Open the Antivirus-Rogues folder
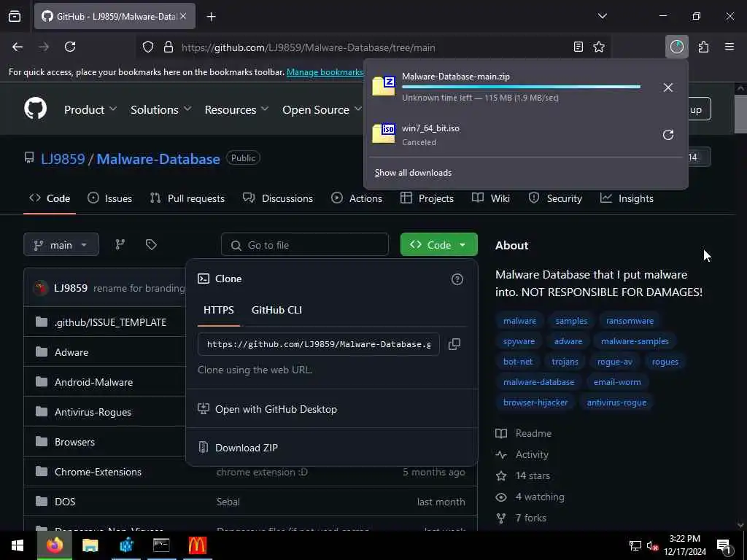Image resolution: width=747 pixels, height=560 pixels. click(x=93, y=412)
